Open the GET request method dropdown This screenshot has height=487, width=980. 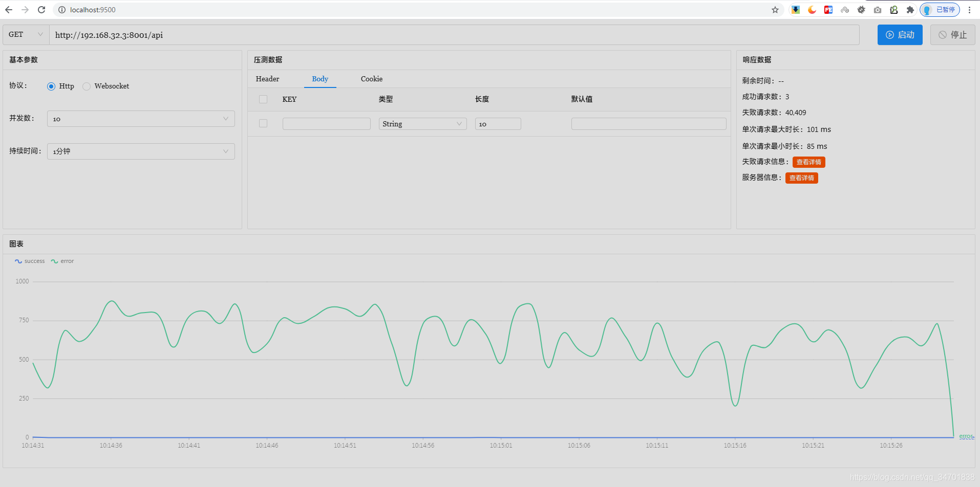coord(26,35)
